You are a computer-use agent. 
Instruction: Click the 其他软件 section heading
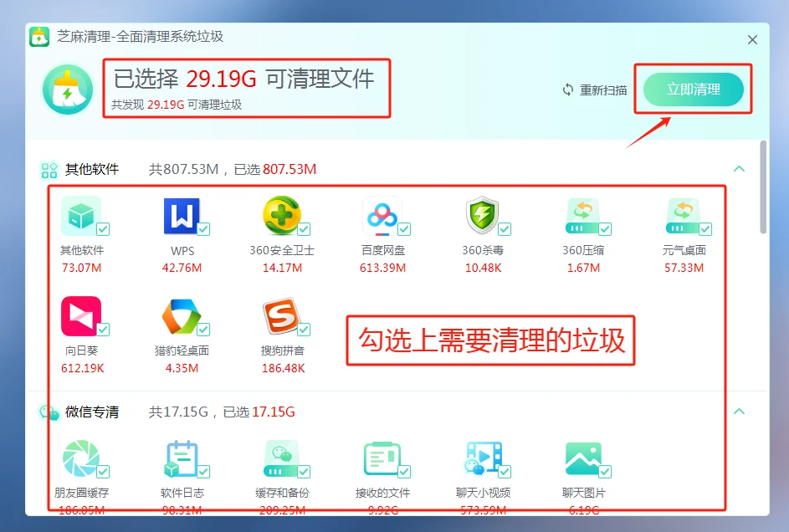point(92,170)
